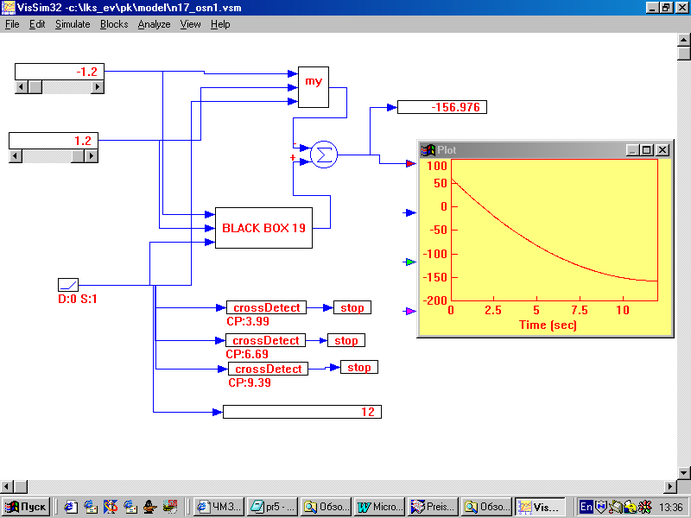
Task: Click the Пуск Start button
Action: click(x=27, y=506)
